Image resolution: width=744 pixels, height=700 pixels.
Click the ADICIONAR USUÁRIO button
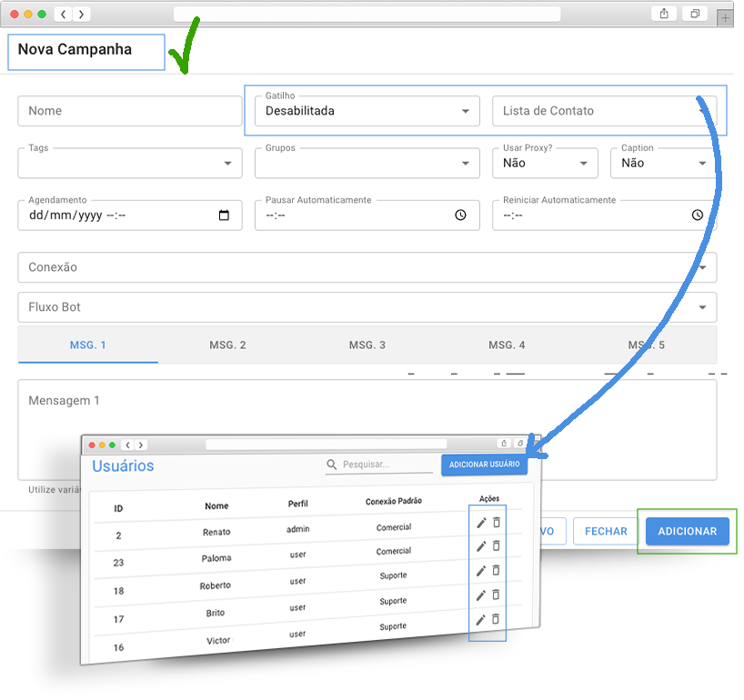(485, 465)
